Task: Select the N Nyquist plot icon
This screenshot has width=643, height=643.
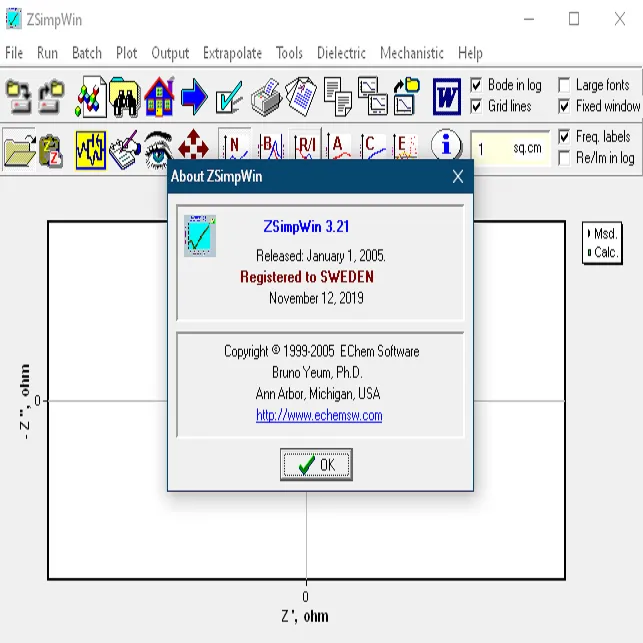Action: (235, 145)
